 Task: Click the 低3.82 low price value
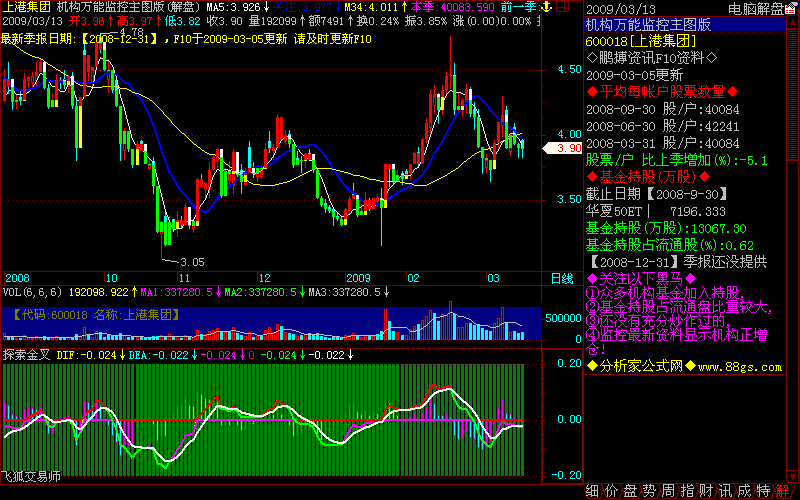tap(183, 21)
